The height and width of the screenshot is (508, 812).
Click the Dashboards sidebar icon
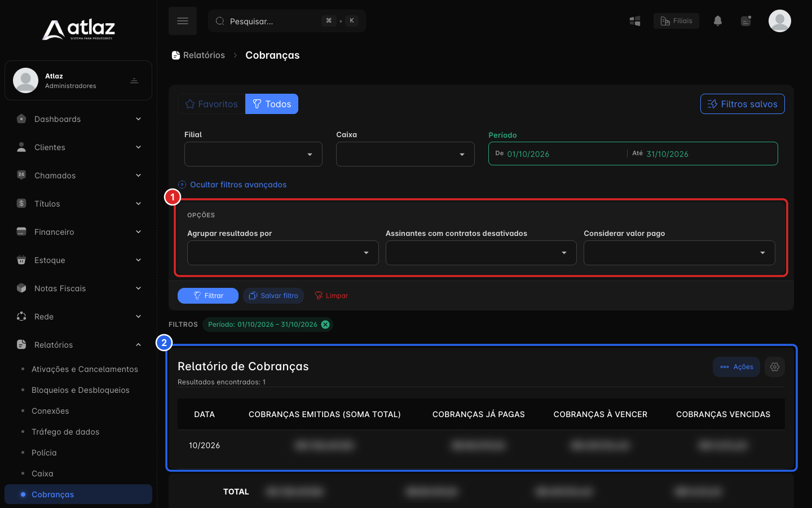pos(21,119)
